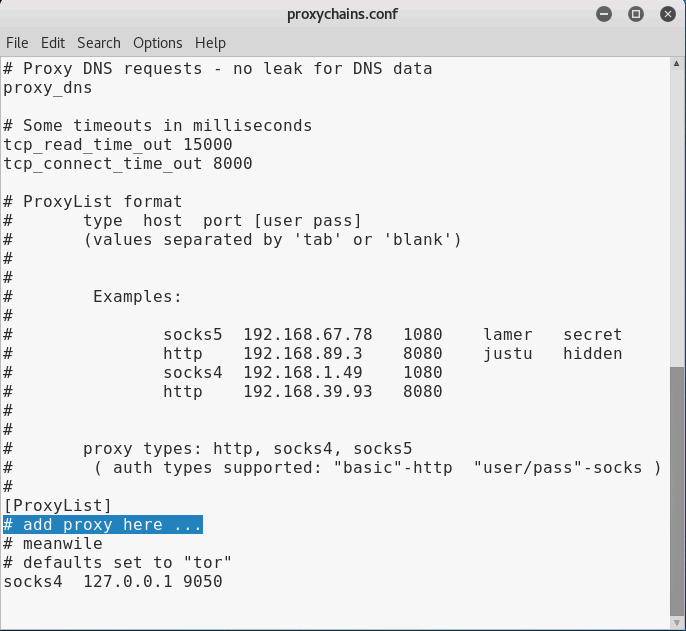
Task: Place cursor after 'socks4 127.0.0.1 9050'
Action: [x=223, y=582]
